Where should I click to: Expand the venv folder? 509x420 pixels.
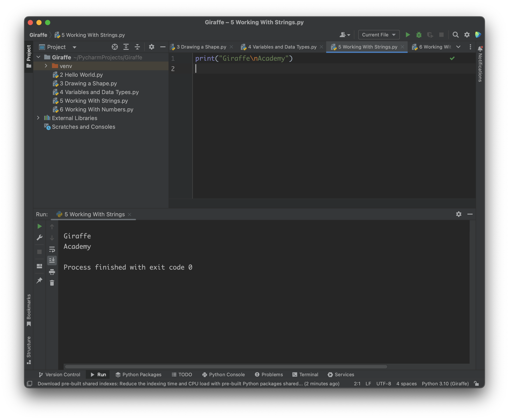(x=46, y=66)
